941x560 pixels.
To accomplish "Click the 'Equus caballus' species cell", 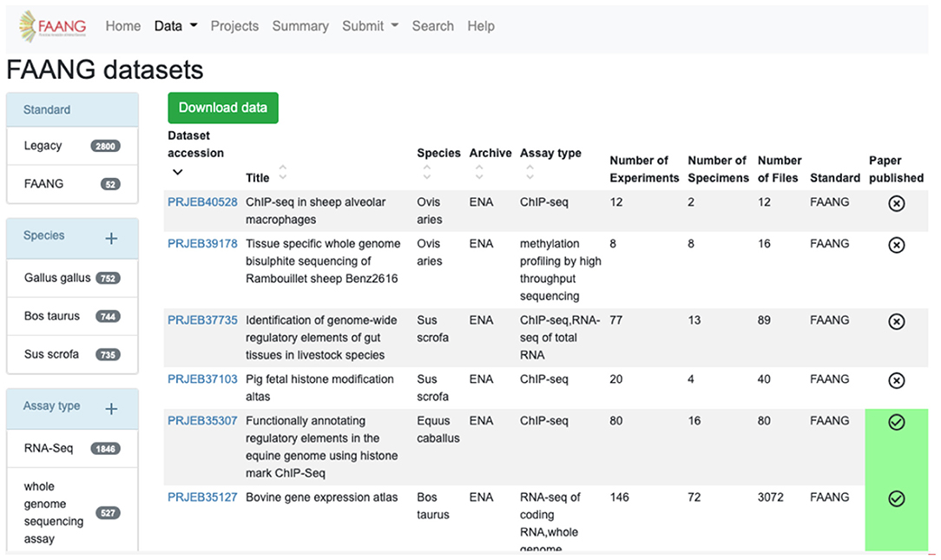I will click(438, 429).
